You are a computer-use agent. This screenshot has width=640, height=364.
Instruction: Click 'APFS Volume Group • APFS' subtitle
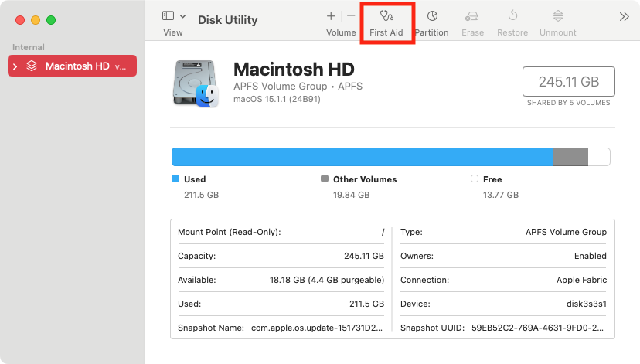tap(298, 87)
